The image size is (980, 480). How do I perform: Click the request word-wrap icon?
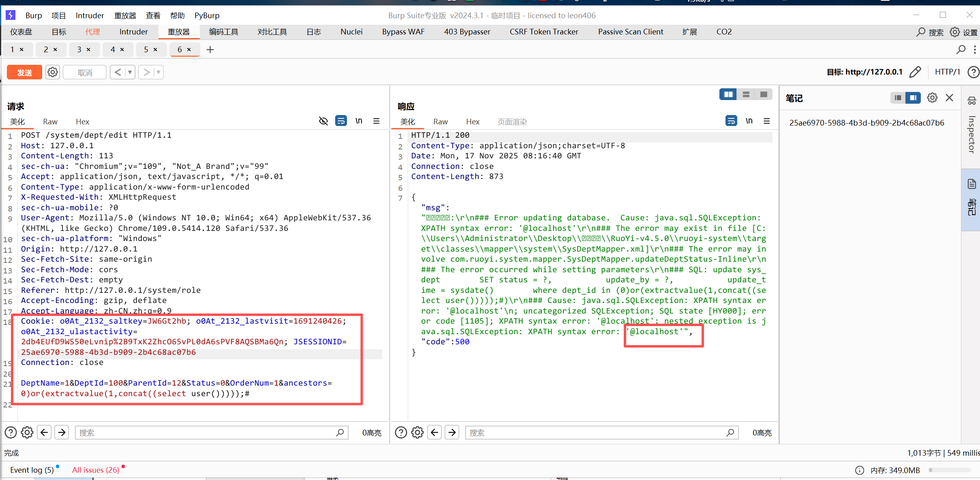click(x=341, y=121)
